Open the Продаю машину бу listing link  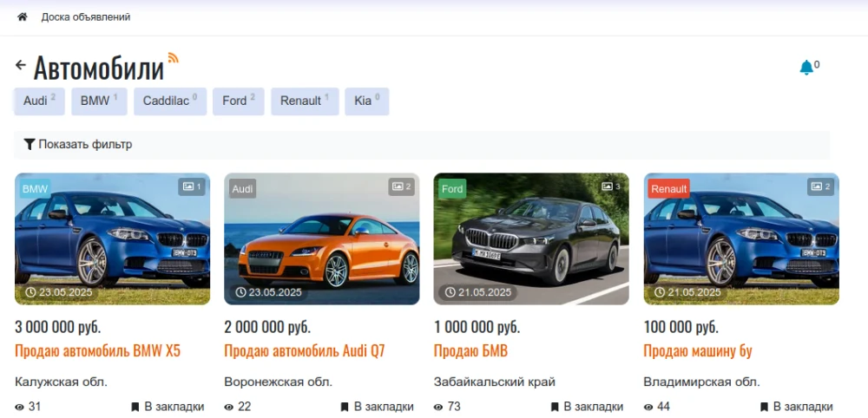(698, 351)
